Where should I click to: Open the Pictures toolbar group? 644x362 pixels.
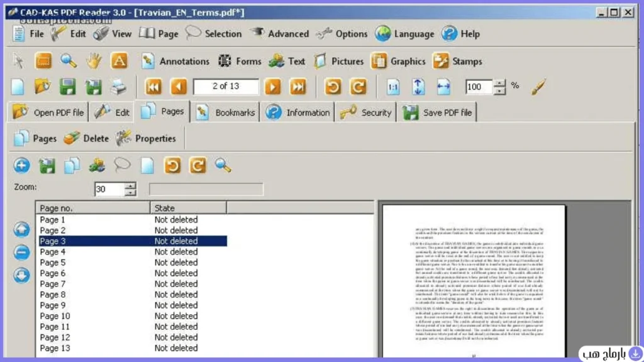pos(339,61)
